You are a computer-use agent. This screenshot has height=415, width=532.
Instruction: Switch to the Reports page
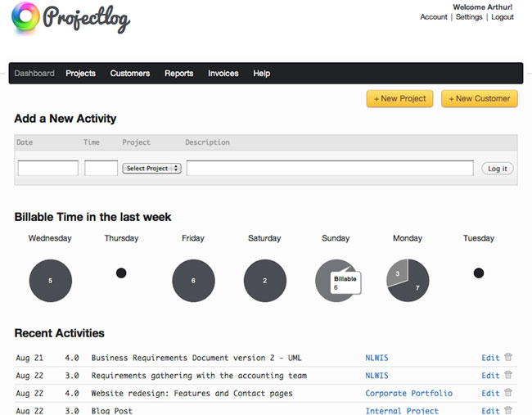pyautogui.click(x=178, y=74)
